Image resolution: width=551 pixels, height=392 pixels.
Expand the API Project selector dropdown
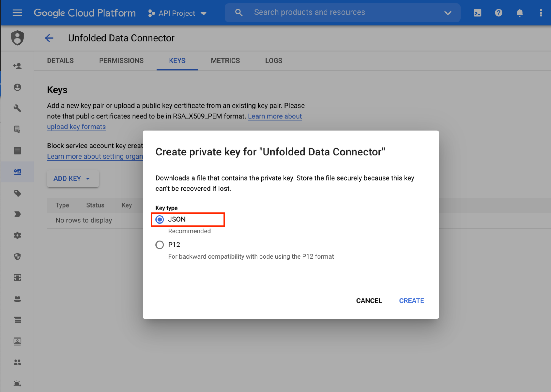(178, 13)
